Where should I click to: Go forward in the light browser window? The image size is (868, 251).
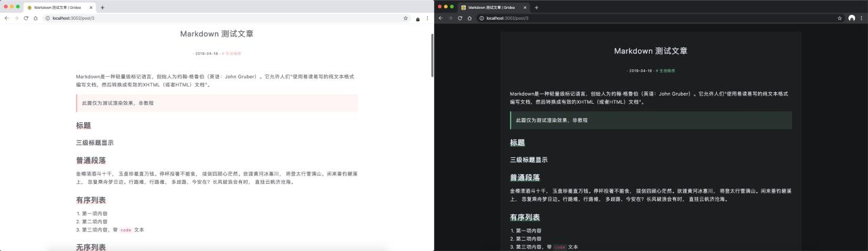[16, 18]
